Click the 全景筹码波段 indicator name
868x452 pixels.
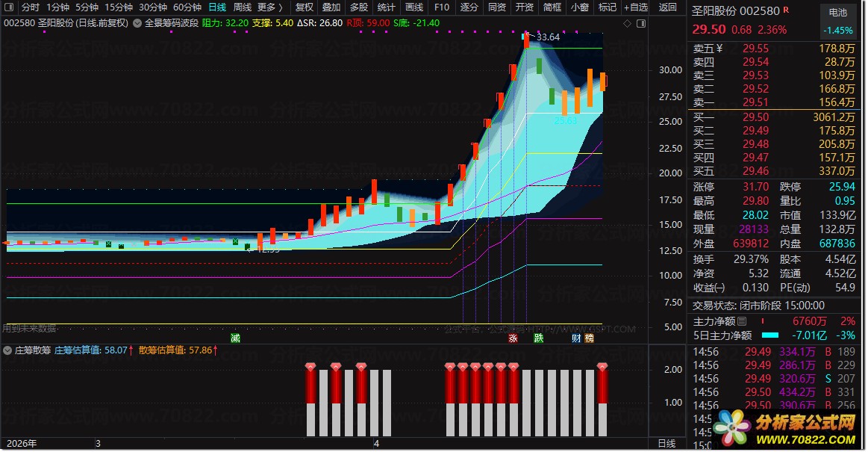(x=172, y=23)
